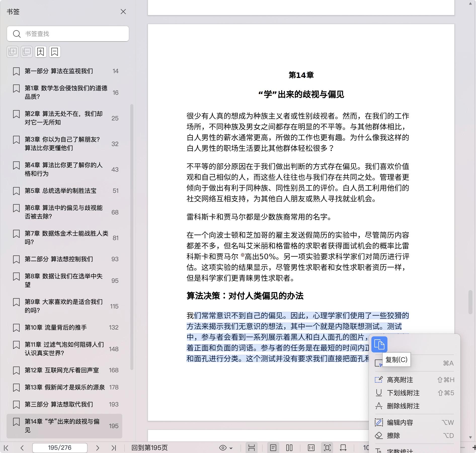Go to the next page
Screen dimensions: 476x453
pos(98,448)
